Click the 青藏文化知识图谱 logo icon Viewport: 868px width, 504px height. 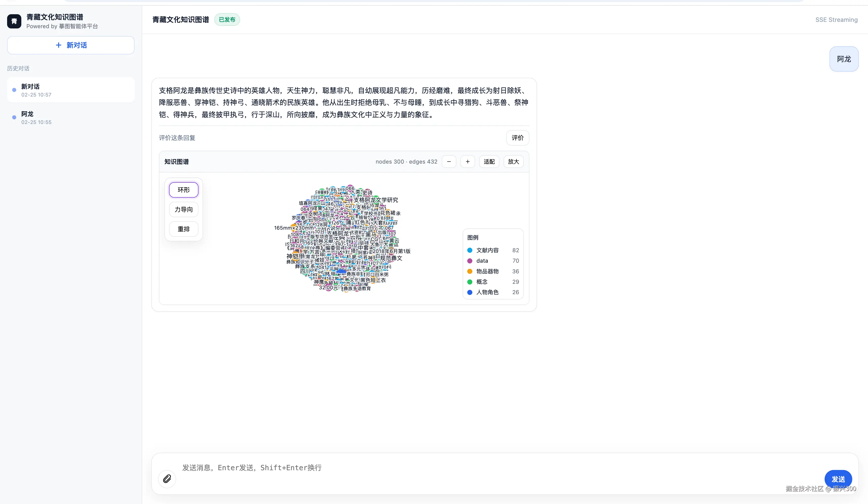tap(14, 21)
